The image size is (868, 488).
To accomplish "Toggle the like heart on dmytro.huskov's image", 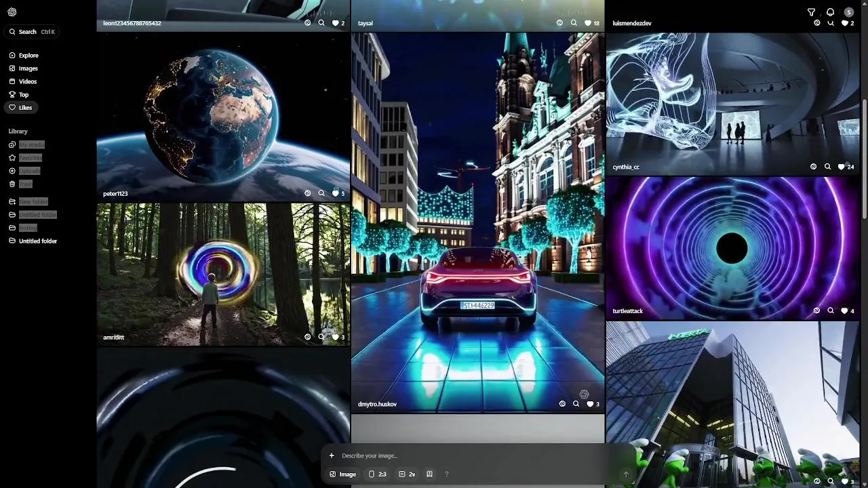I will pos(590,404).
